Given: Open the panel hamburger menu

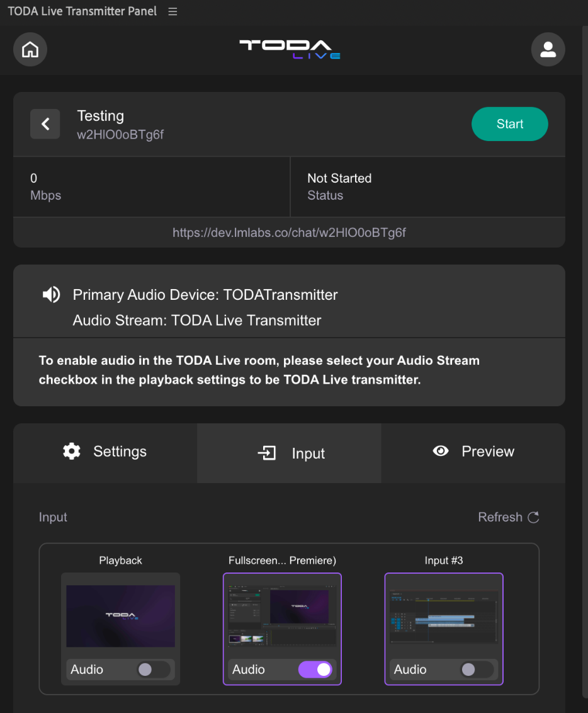Looking at the screenshot, I should [172, 11].
